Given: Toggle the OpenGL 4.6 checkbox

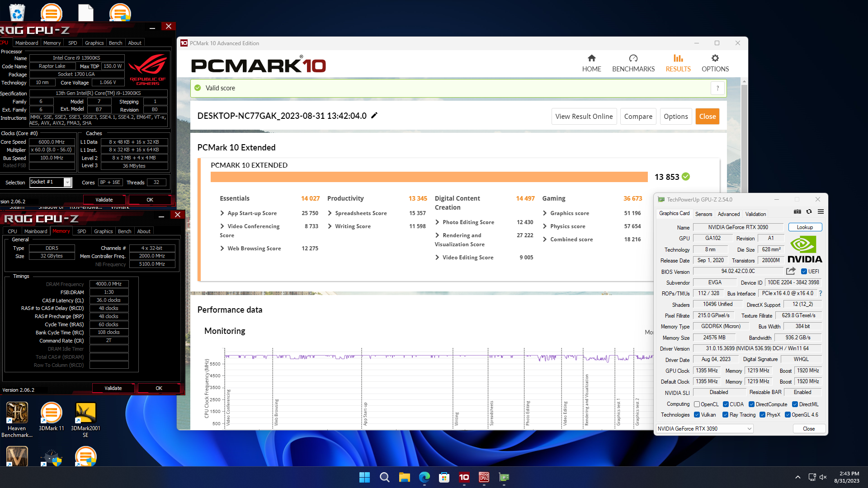Looking at the screenshot, I should click(788, 415).
